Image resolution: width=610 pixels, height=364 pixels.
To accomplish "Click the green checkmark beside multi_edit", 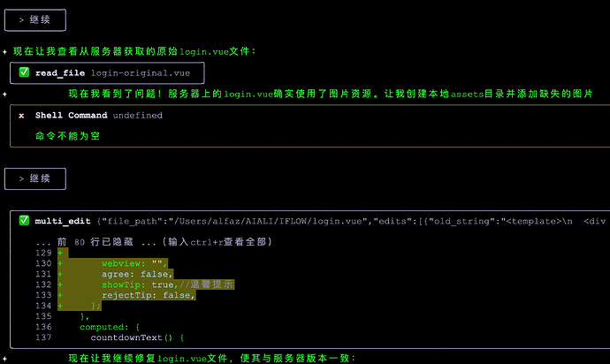I will [x=24, y=221].
